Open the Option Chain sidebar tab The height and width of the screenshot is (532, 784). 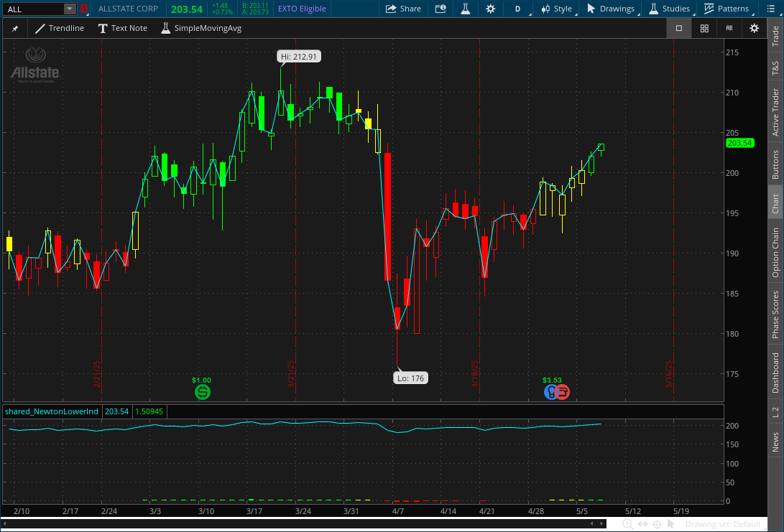tap(775, 253)
